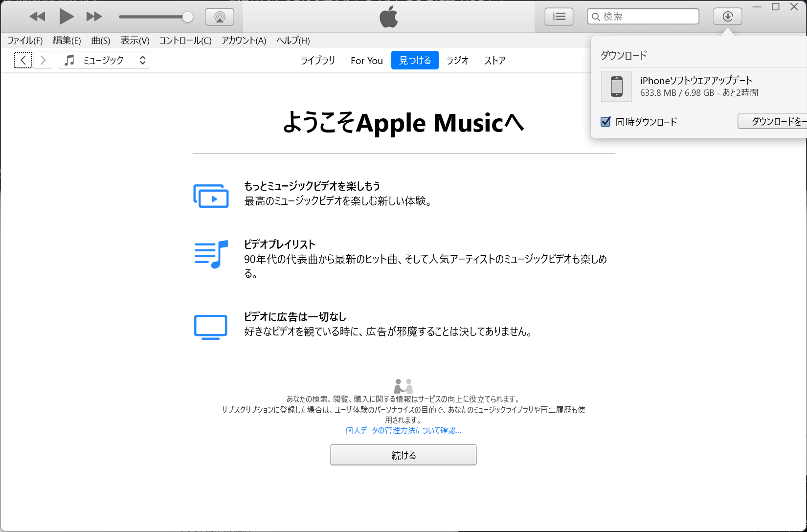Image resolution: width=807 pixels, height=532 pixels.
Task: Click the 続ける button
Action: point(403,455)
